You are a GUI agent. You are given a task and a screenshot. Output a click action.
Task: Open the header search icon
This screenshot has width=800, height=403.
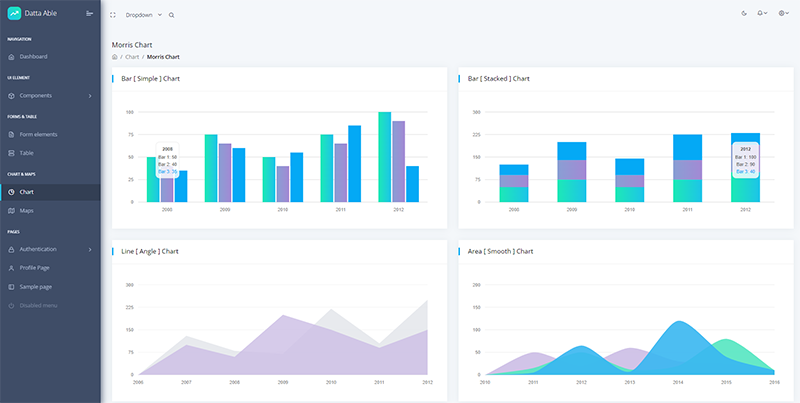[x=171, y=15]
